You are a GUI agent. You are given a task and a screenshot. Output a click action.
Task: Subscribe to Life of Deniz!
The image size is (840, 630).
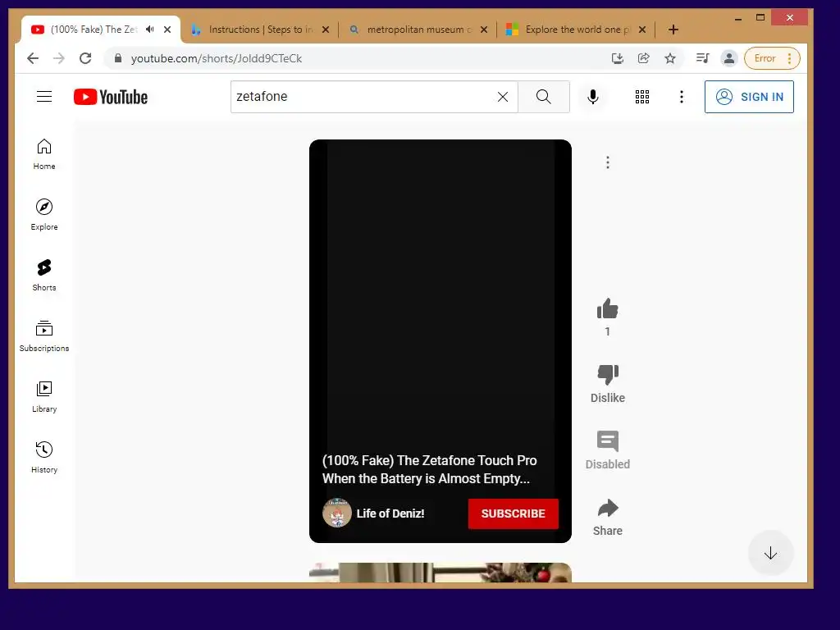coord(514,514)
